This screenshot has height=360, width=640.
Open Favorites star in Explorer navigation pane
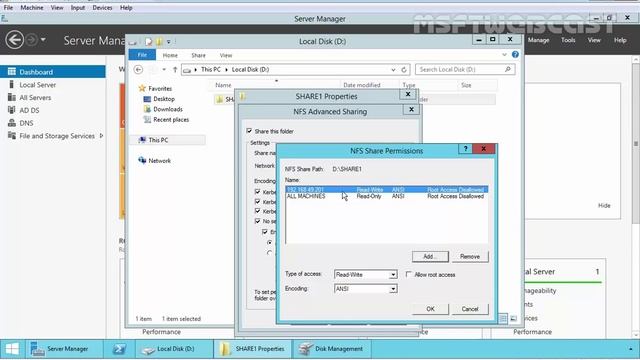tap(142, 88)
